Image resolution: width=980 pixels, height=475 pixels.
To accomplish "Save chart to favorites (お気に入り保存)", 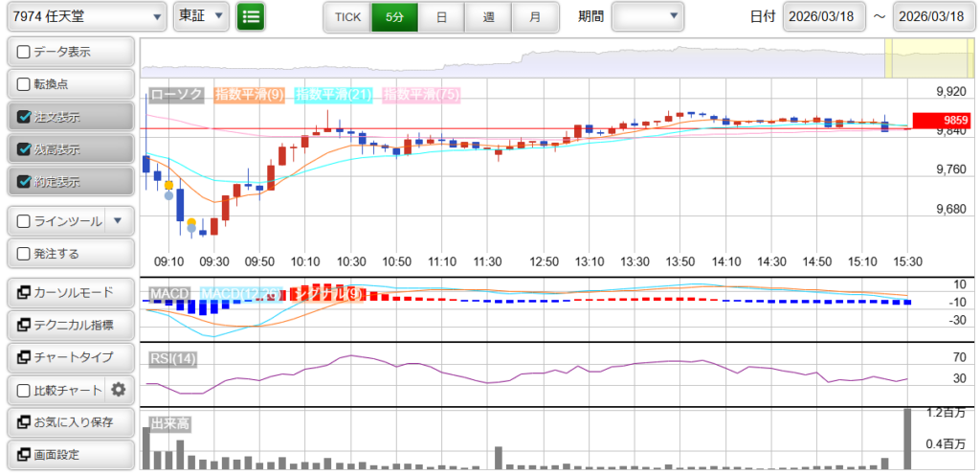I will (71, 422).
